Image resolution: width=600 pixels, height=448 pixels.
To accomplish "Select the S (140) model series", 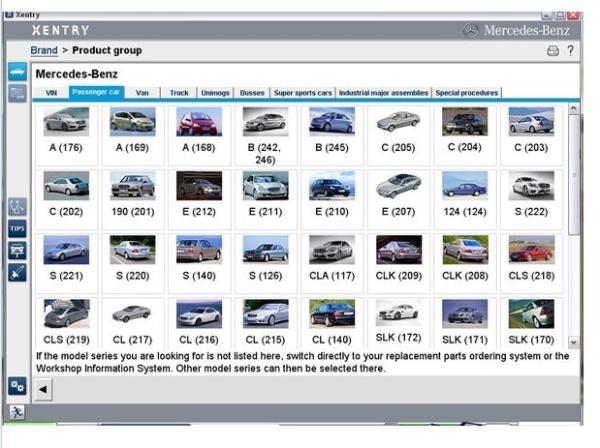I will tap(199, 263).
